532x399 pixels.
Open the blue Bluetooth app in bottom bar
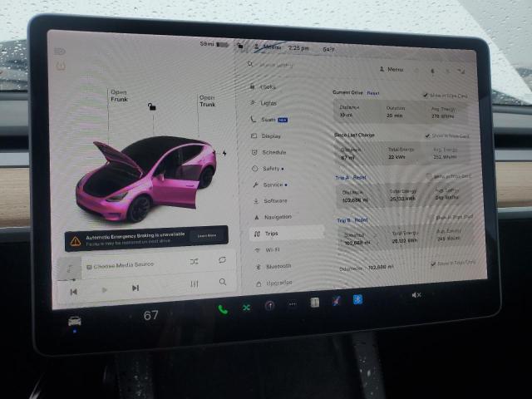point(357,299)
